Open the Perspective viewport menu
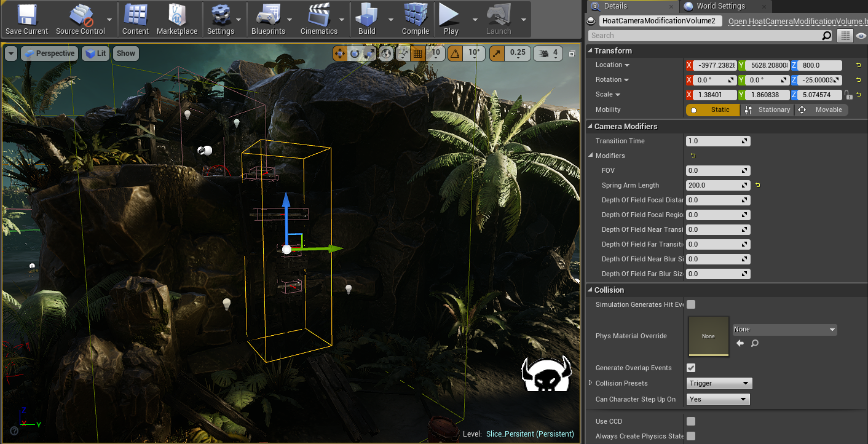 pos(49,53)
